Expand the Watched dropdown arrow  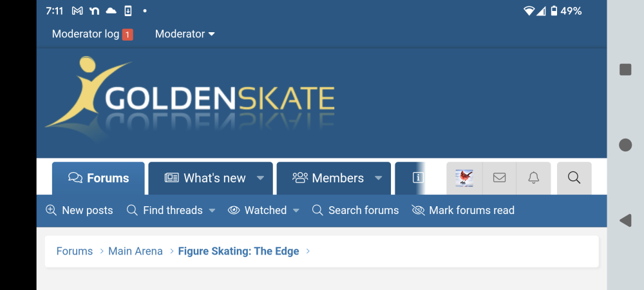pyautogui.click(x=296, y=210)
